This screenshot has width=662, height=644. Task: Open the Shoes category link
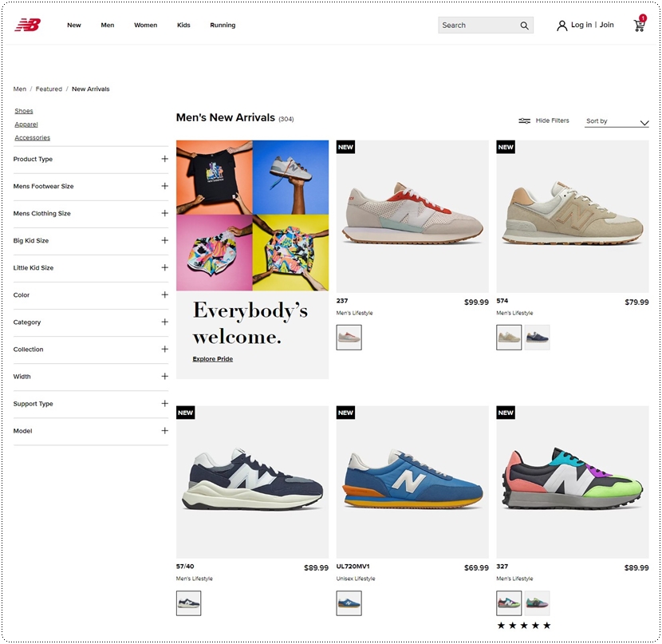click(x=24, y=111)
